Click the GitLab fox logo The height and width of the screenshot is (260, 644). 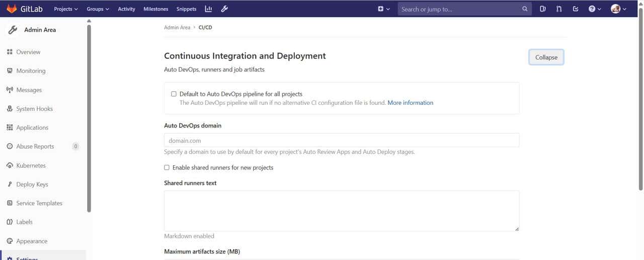11,9
